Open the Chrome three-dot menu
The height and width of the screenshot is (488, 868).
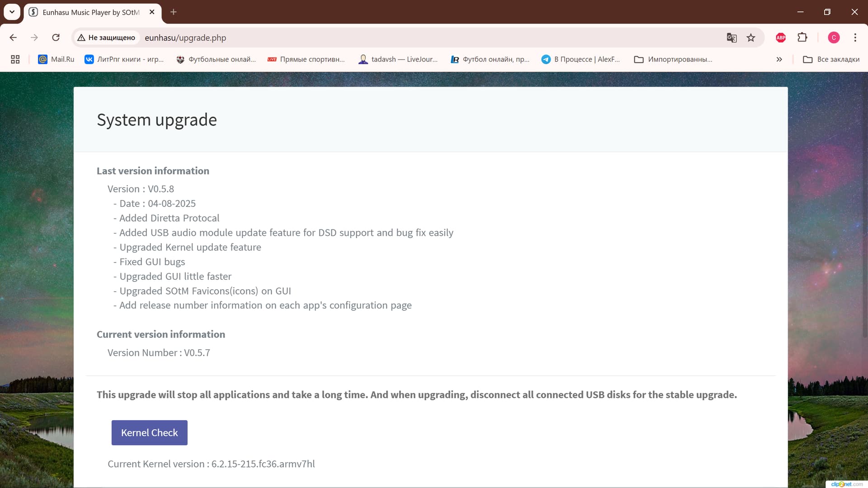(855, 38)
